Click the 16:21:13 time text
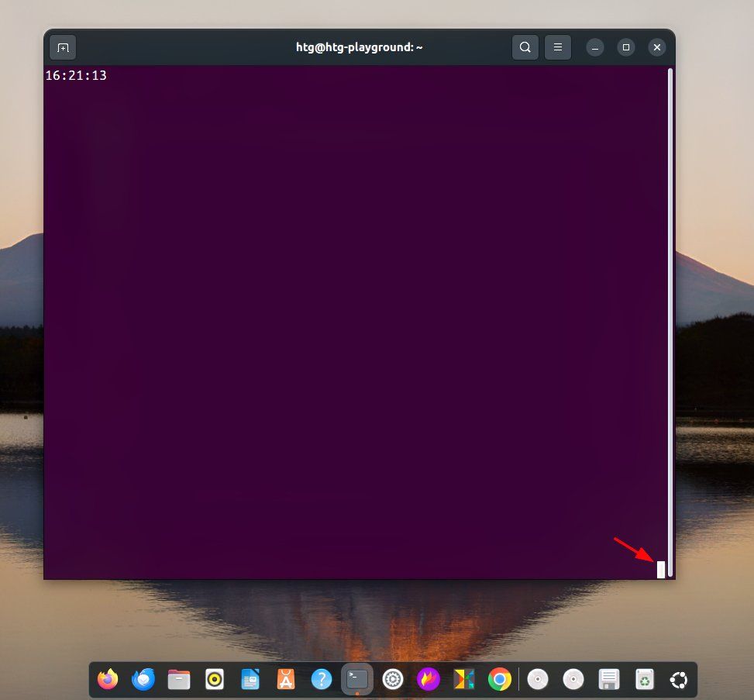The width and height of the screenshot is (754, 700). pos(76,75)
